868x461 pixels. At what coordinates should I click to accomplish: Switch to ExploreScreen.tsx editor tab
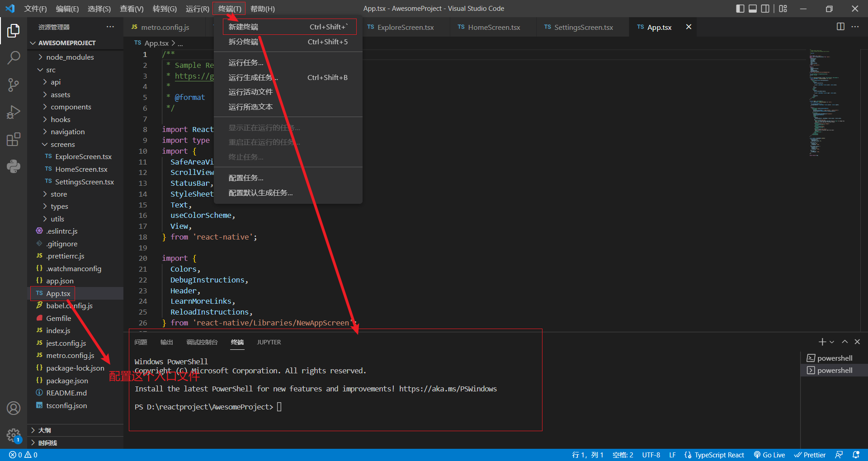(x=406, y=27)
